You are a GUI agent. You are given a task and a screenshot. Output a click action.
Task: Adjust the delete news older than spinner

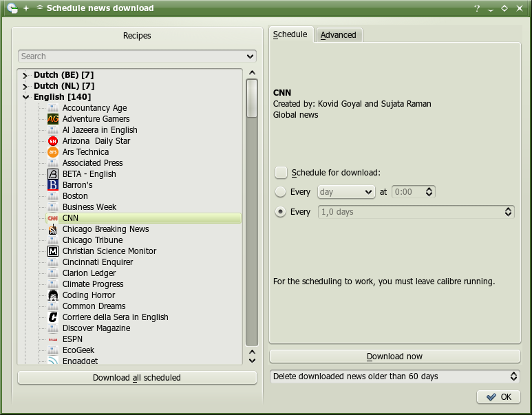pyautogui.click(x=513, y=376)
